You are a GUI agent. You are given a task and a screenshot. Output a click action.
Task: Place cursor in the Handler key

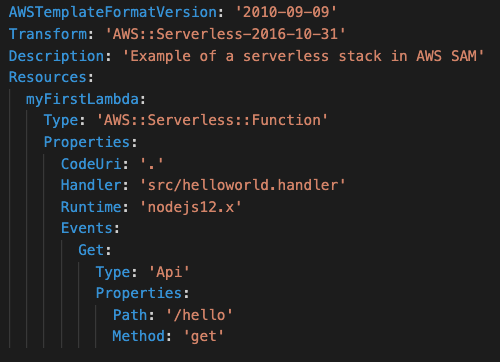tap(91, 185)
